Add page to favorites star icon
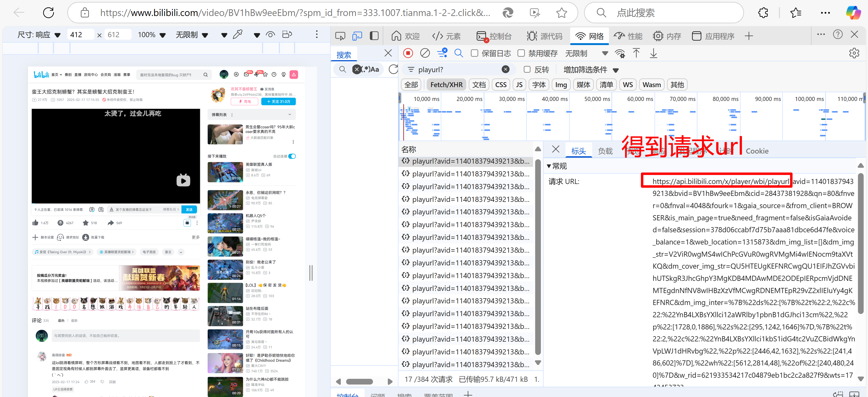Image resolution: width=868 pixels, height=397 pixels. click(x=561, y=13)
